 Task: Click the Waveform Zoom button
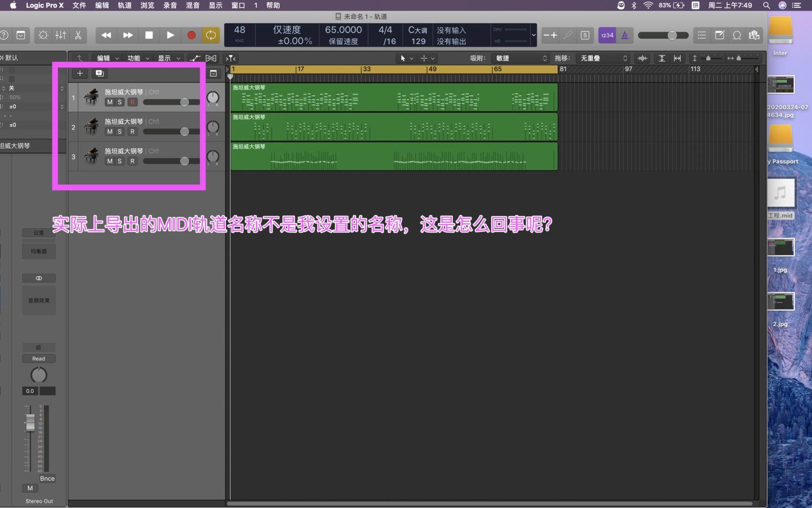[x=642, y=58]
